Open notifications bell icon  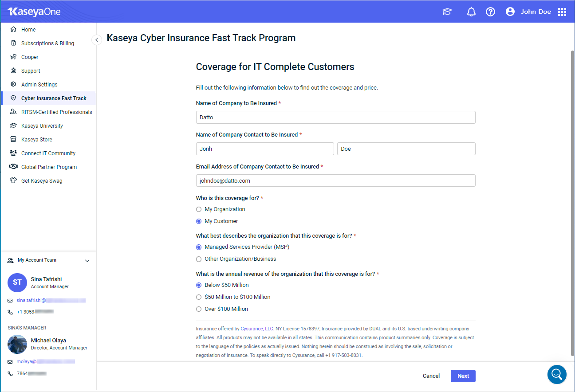tap(471, 12)
